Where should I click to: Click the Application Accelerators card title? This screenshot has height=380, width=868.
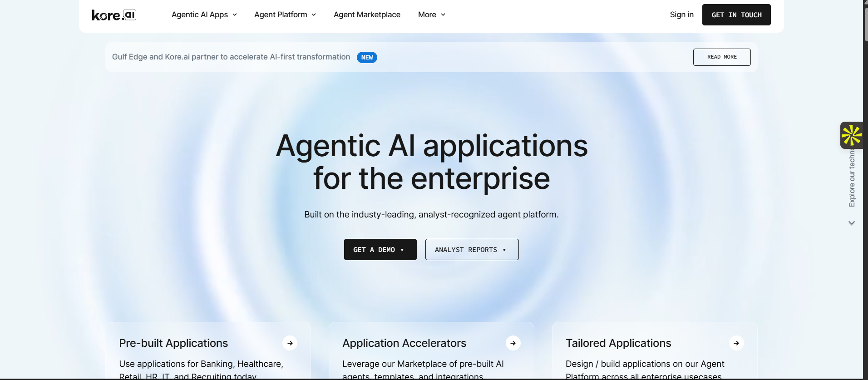(404, 343)
